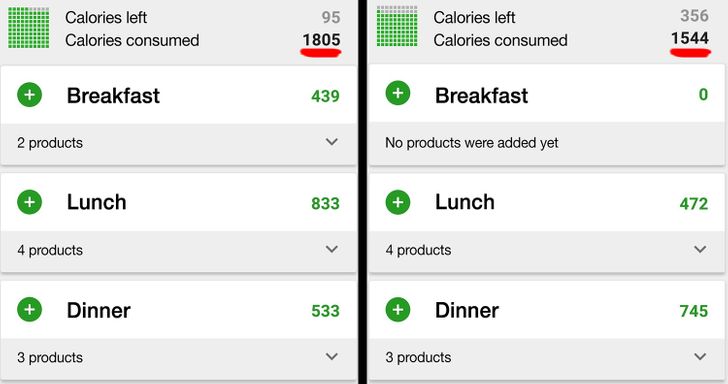The height and width of the screenshot is (384, 728).
Task: Add a product to Breakfast in the left panel
Action: point(29,95)
